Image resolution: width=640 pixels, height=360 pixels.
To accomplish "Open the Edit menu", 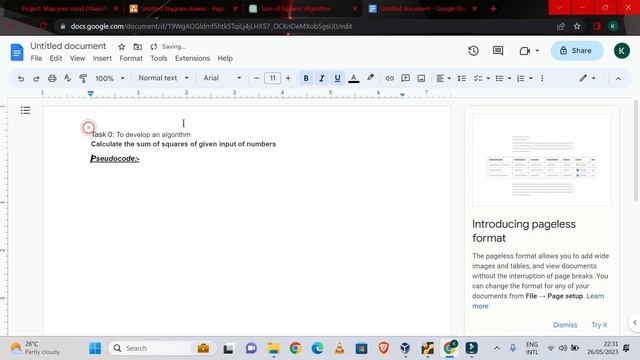I will [56, 58].
